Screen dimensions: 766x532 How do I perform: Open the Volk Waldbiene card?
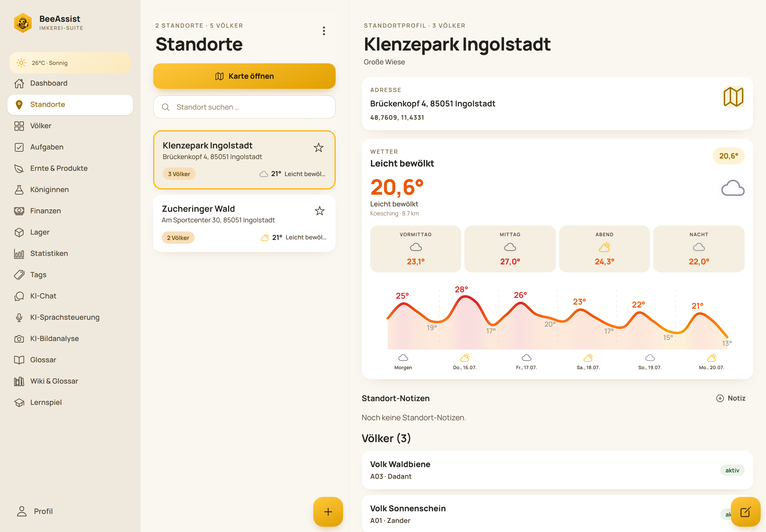pyautogui.click(x=557, y=470)
